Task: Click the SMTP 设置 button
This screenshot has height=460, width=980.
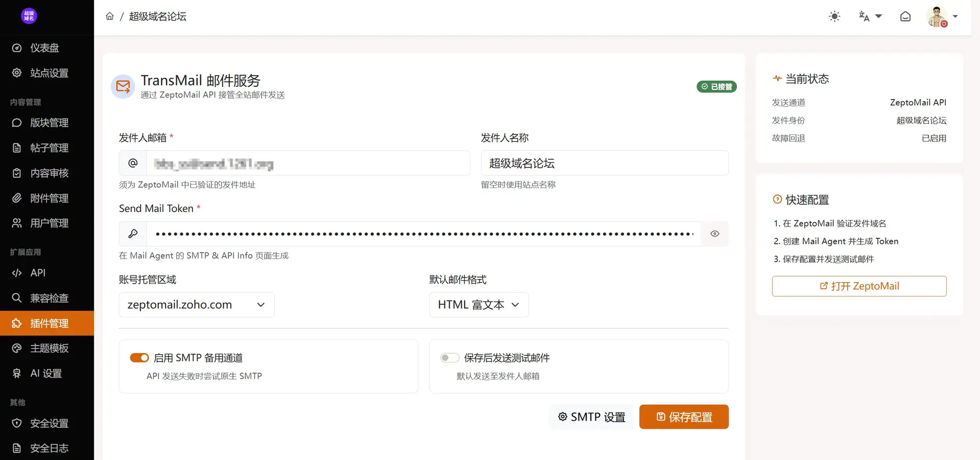Action: coord(591,417)
